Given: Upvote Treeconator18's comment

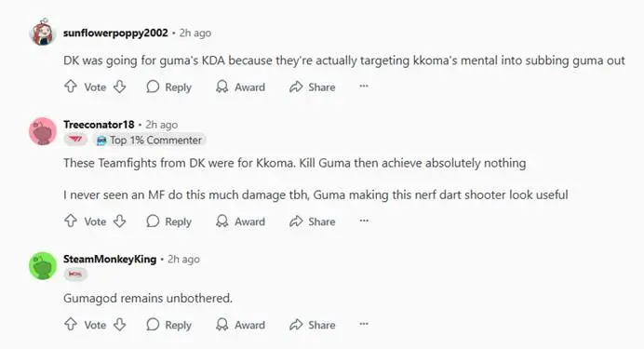Looking at the screenshot, I should 71,221.
